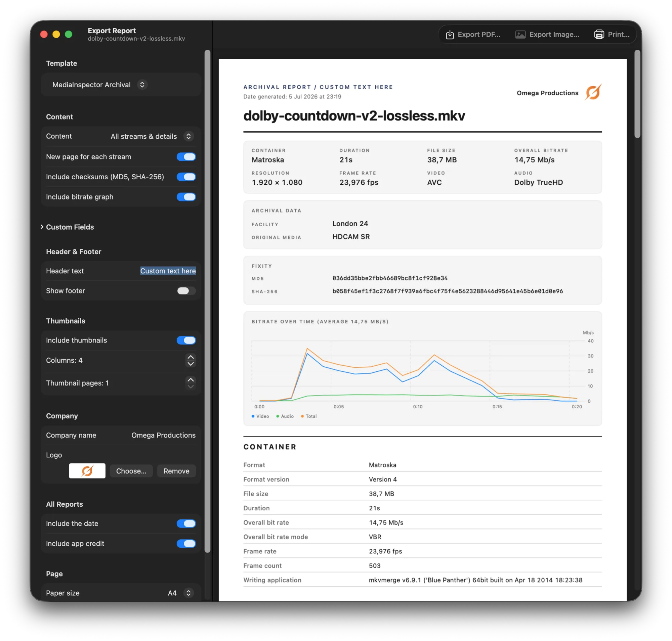Click the overall bitrate '14,75 Mb/s' summary value
The image size is (672, 641).
534,160
